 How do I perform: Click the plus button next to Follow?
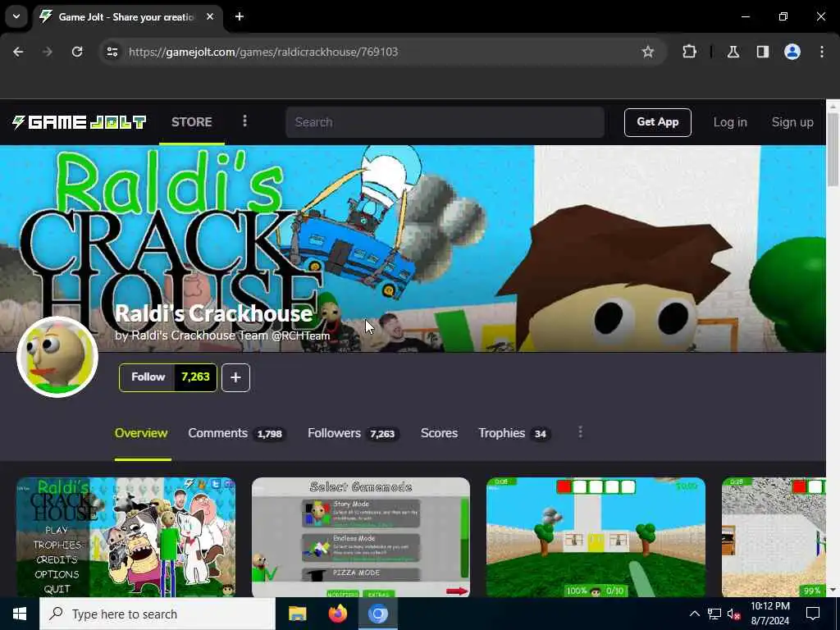235,377
